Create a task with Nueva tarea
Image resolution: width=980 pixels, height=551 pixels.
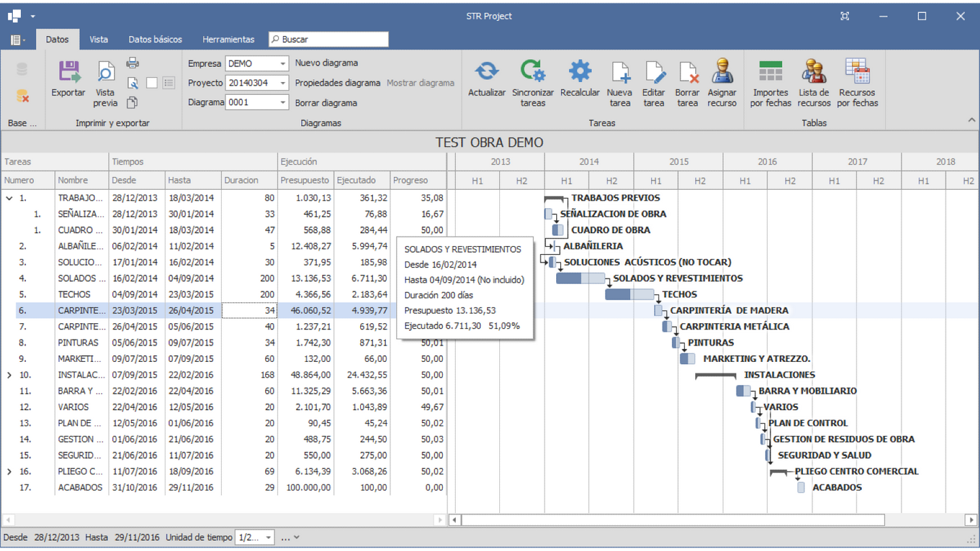[619, 71]
